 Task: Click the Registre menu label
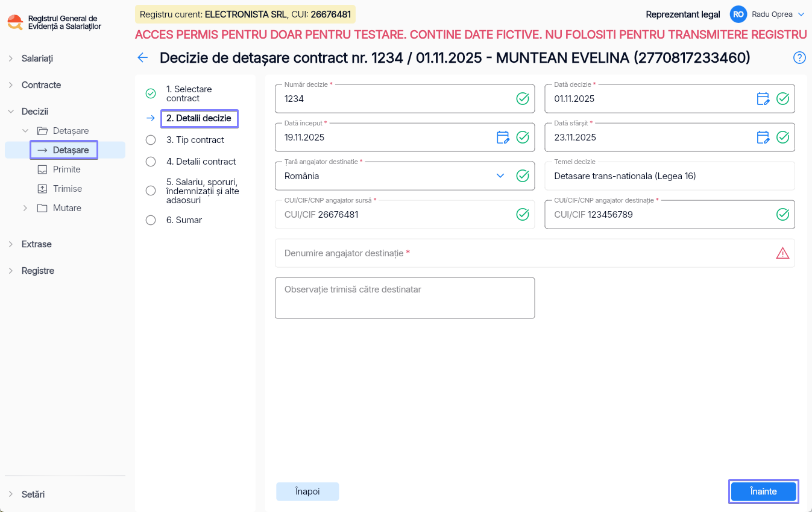38,271
